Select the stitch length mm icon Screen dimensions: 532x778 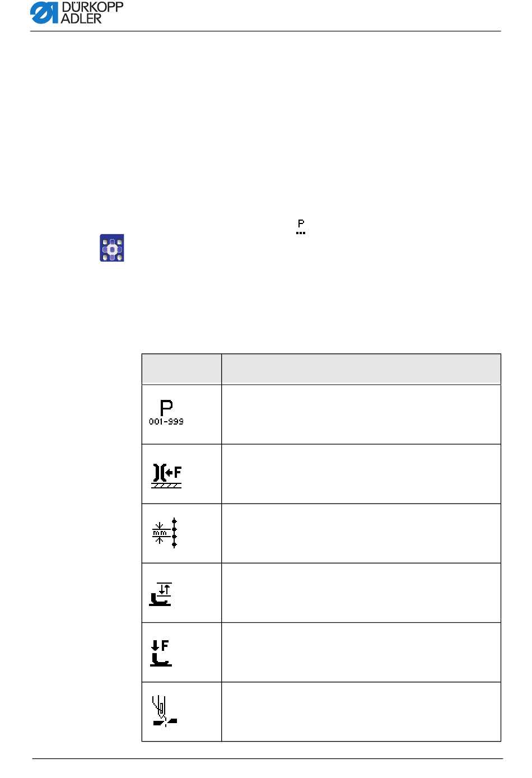(x=165, y=533)
